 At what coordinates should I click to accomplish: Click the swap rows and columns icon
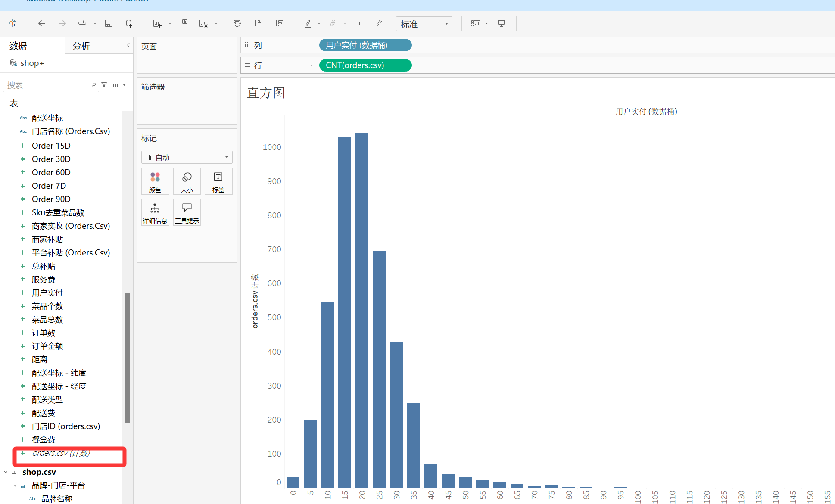tap(237, 24)
